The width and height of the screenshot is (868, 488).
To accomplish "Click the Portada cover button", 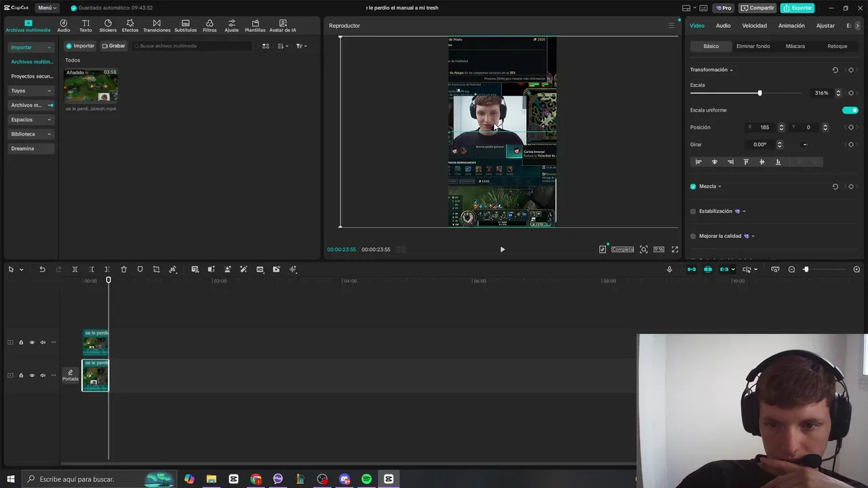I will click(70, 375).
